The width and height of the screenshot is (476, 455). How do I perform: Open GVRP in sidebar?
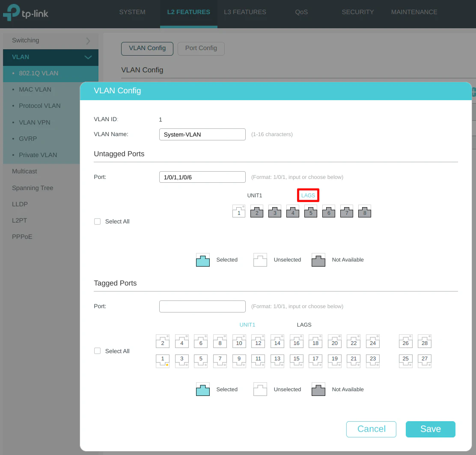pyautogui.click(x=28, y=139)
